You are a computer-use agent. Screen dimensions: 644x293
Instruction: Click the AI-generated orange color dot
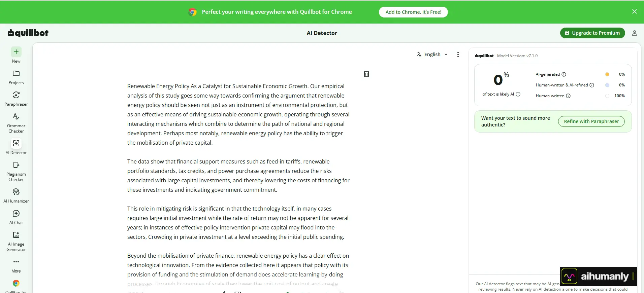click(x=607, y=74)
